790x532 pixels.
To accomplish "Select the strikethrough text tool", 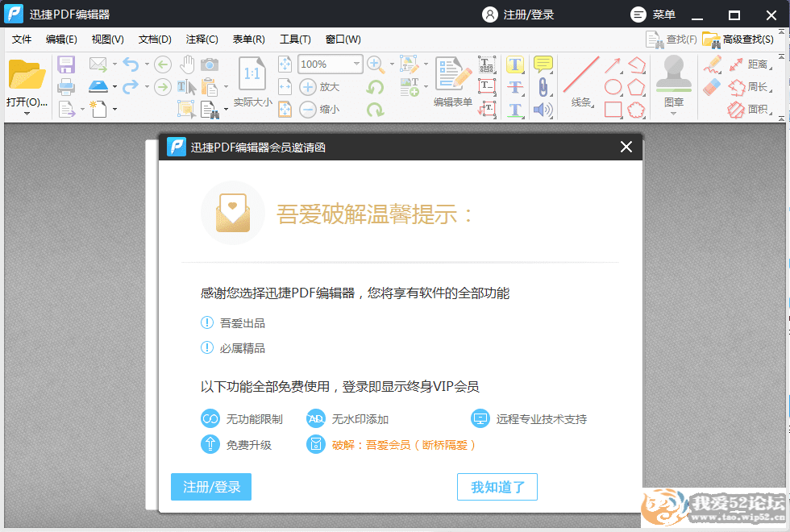I will point(515,87).
